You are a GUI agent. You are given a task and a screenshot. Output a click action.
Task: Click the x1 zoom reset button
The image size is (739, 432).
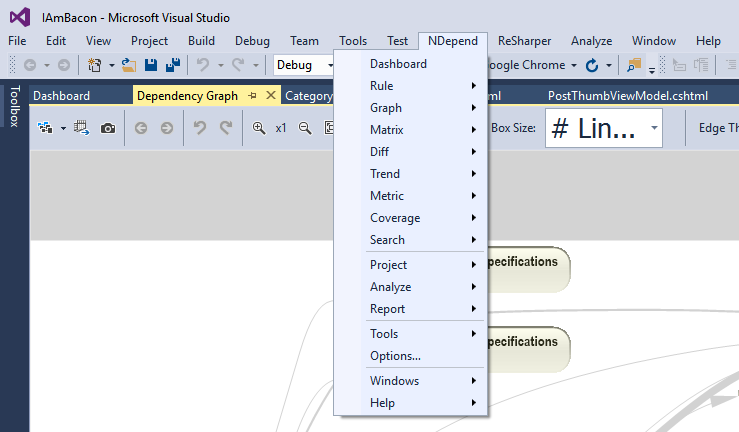pyautogui.click(x=282, y=128)
